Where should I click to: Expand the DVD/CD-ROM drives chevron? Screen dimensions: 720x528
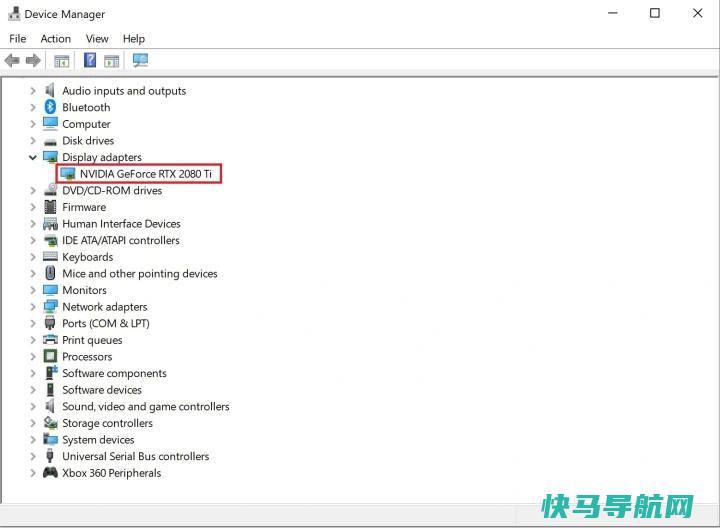(x=33, y=191)
